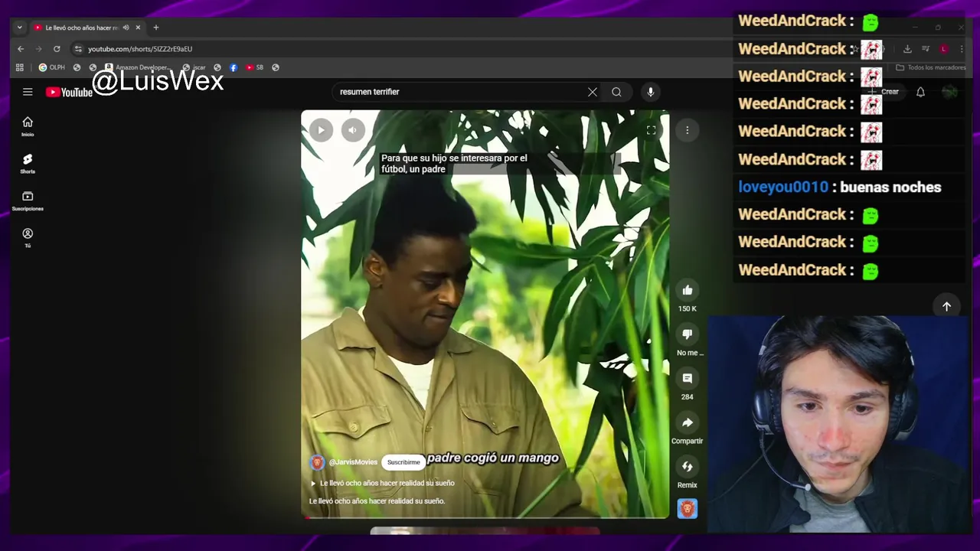Mute the Short's volume

352,130
